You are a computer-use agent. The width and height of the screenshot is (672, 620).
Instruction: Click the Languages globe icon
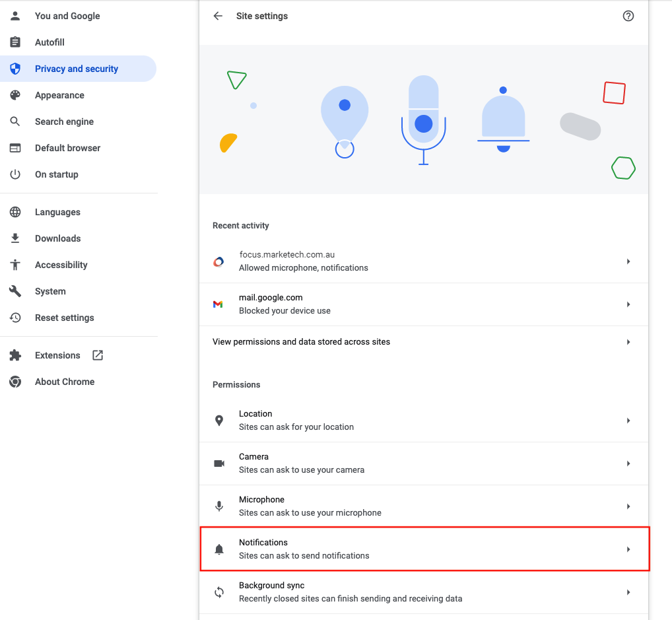[15, 212]
